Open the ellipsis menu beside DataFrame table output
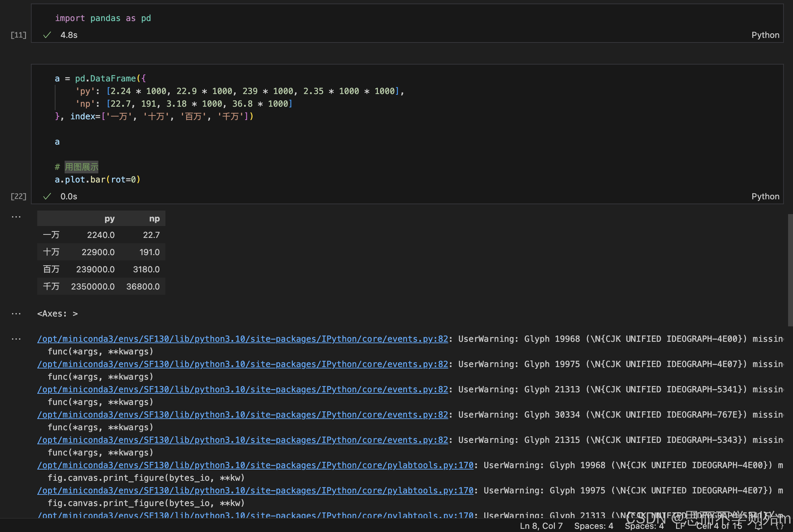This screenshot has height=532, width=793. click(16, 217)
